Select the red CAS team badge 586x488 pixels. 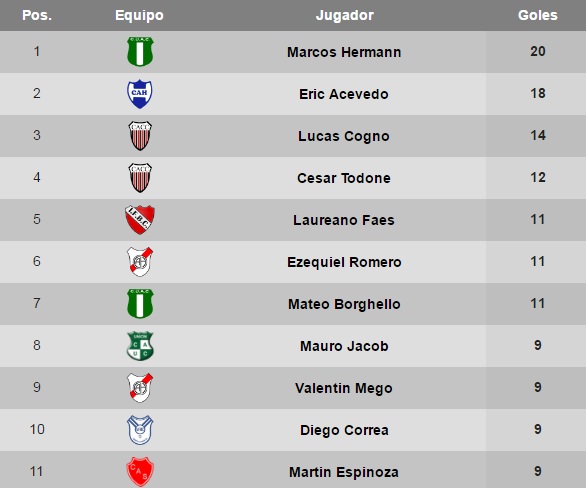pyautogui.click(x=140, y=472)
